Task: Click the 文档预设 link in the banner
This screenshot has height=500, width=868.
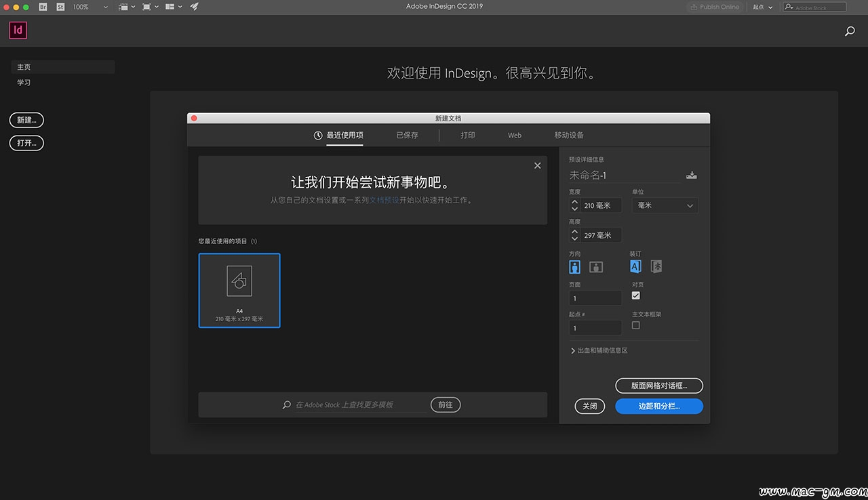Action: (x=384, y=200)
